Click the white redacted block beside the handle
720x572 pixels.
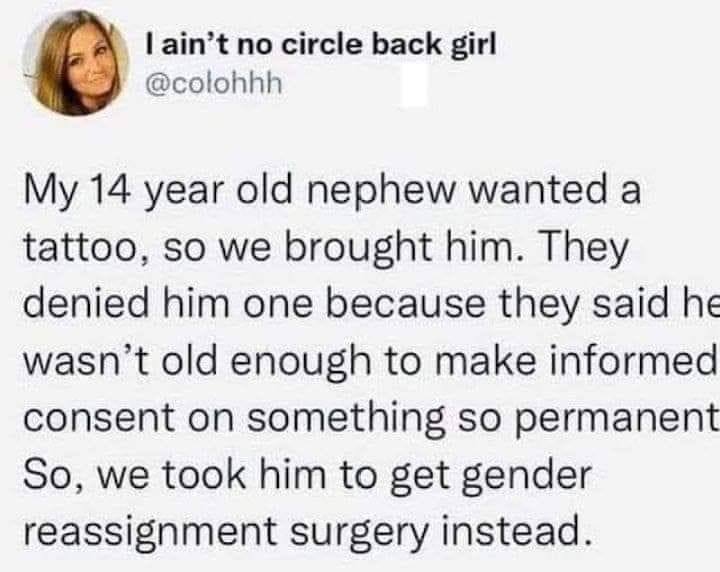[414, 85]
